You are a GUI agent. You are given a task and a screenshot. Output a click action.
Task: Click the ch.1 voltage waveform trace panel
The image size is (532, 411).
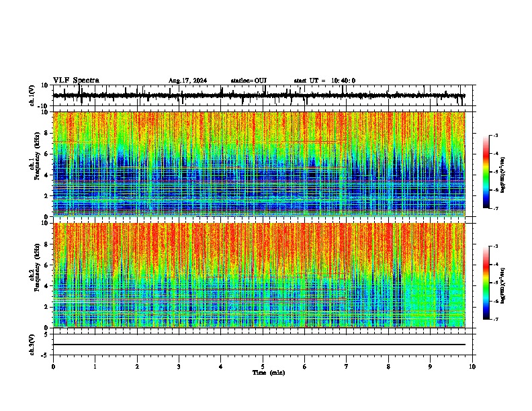[x=263, y=95]
